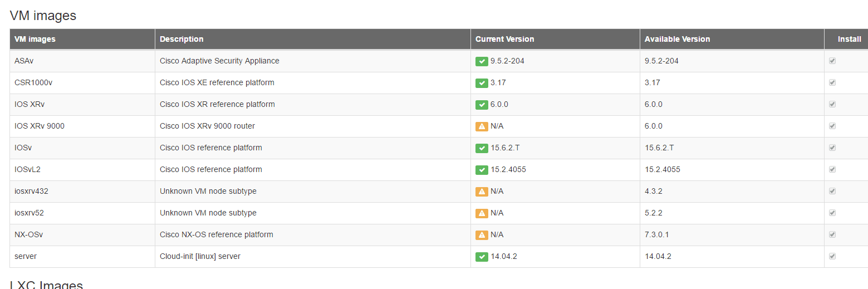Click the Available Version column header
868x289 pixels.
point(677,39)
